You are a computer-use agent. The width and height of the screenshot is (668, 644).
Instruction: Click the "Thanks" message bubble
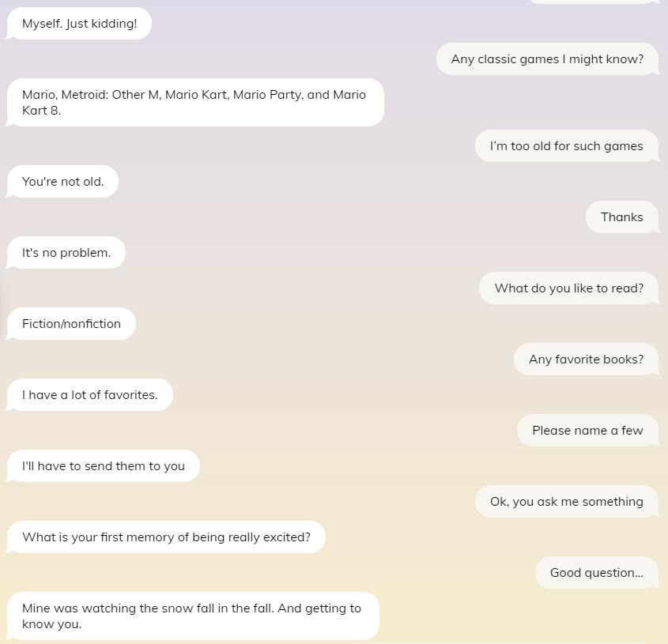click(621, 217)
